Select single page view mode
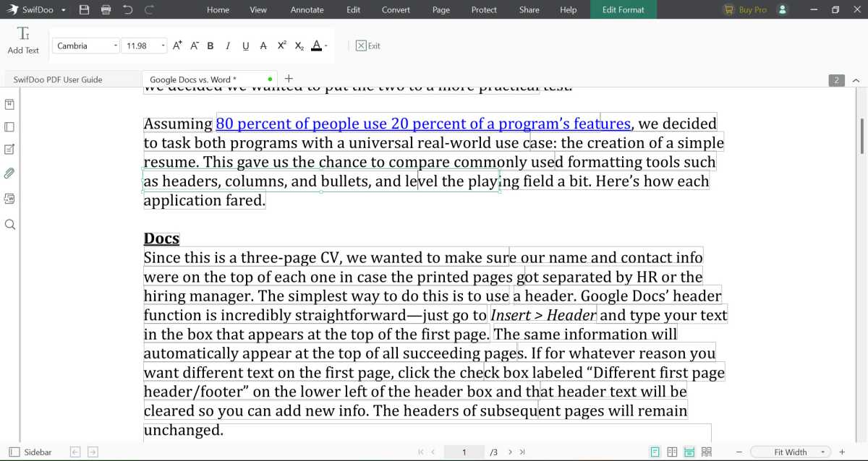868x461 pixels. coord(655,452)
